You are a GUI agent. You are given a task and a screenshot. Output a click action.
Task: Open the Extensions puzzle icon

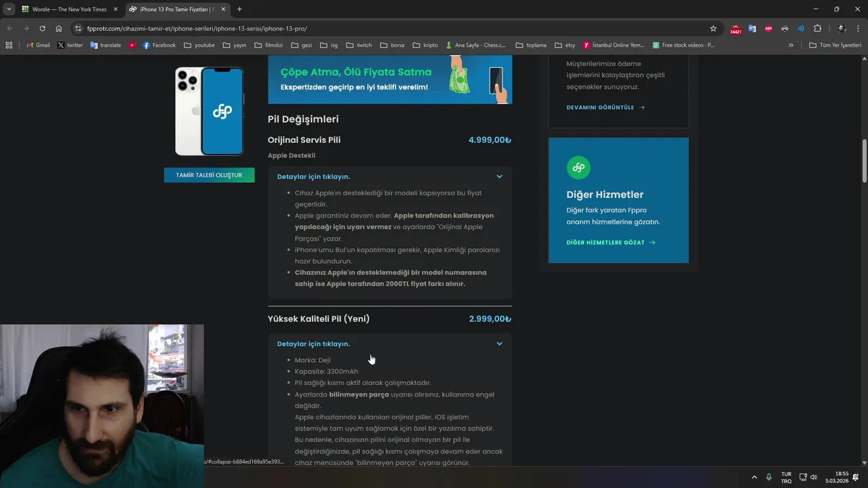coord(817,28)
